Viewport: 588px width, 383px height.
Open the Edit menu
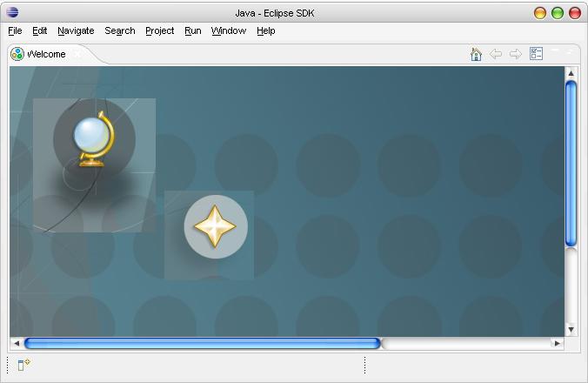pos(39,30)
